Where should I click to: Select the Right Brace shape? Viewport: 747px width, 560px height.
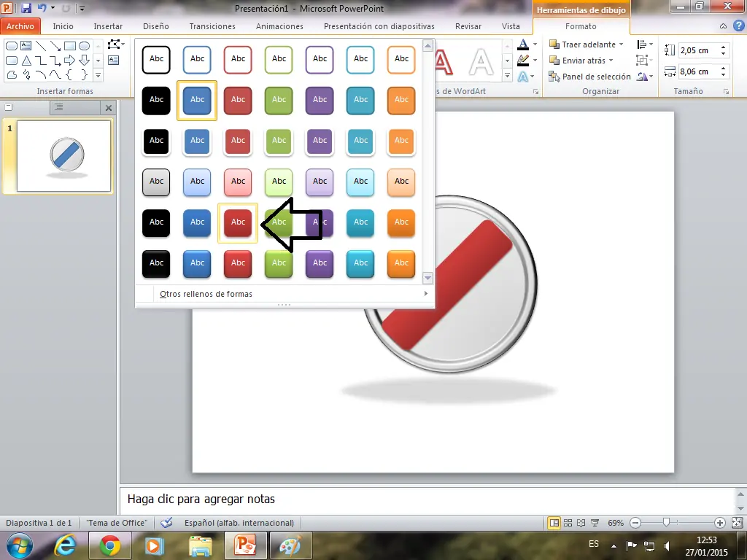point(85,75)
